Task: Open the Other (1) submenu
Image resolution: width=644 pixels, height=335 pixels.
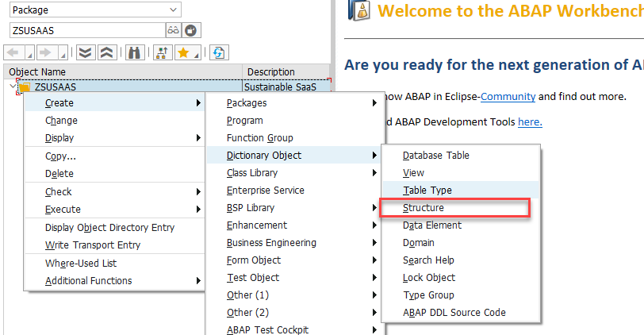Action: click(294, 295)
